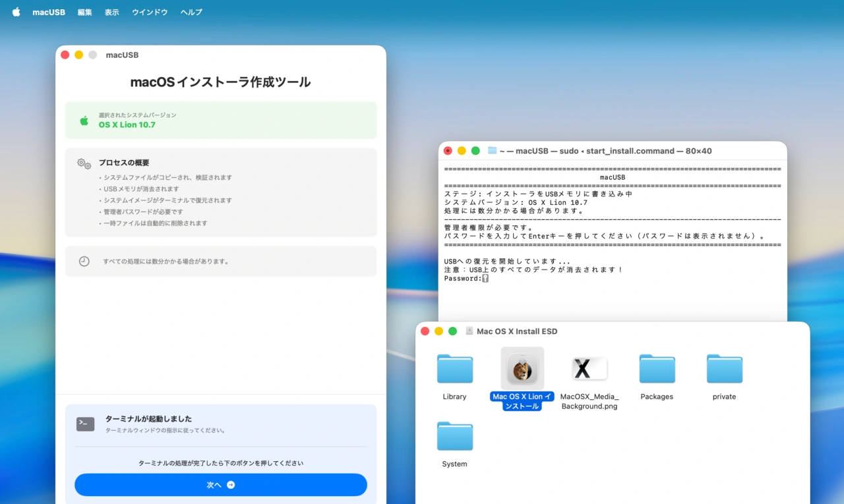Open the Library folder

coord(454,369)
